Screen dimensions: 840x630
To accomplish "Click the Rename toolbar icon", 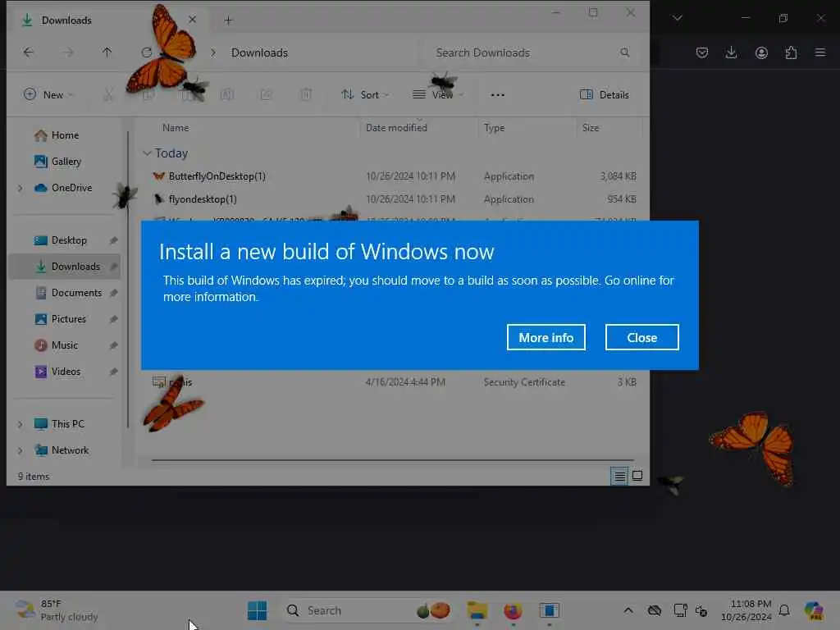I will pyautogui.click(x=227, y=95).
